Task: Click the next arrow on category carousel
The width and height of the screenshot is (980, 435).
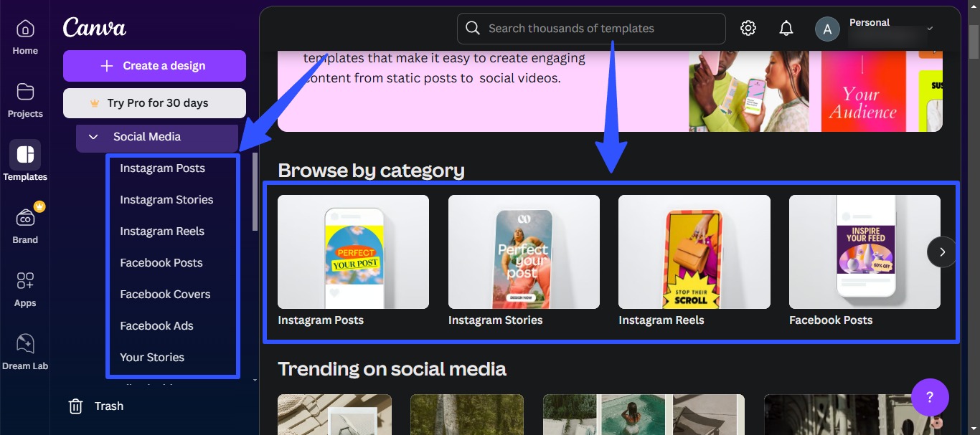Action: 941,252
